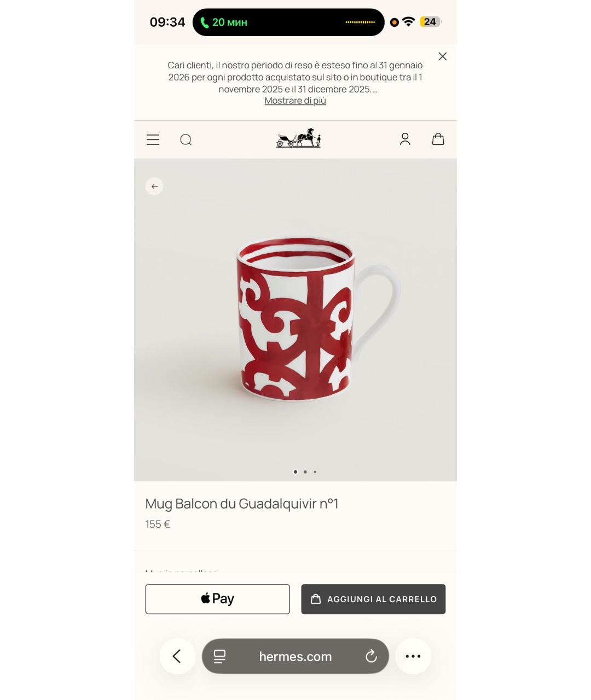Click Aggiungi al carrello button

click(x=373, y=599)
